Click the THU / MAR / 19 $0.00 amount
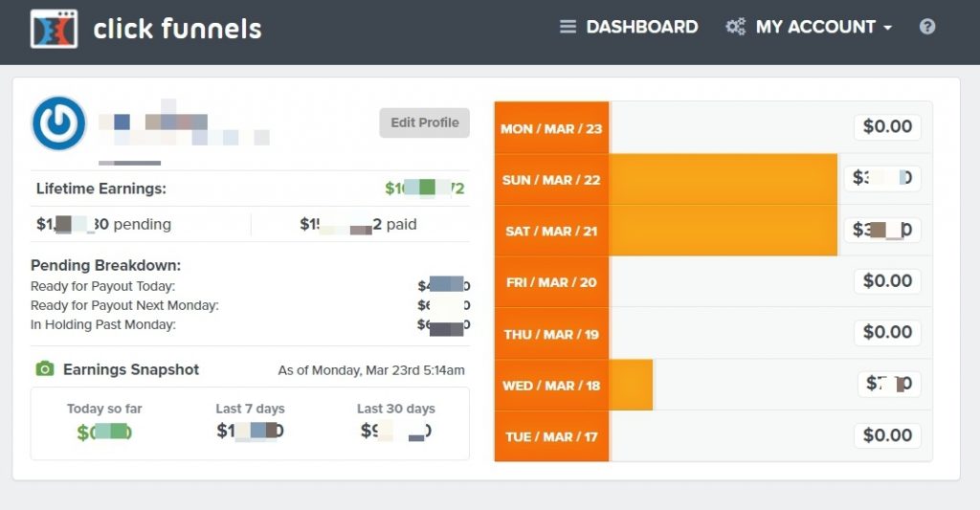 (887, 332)
